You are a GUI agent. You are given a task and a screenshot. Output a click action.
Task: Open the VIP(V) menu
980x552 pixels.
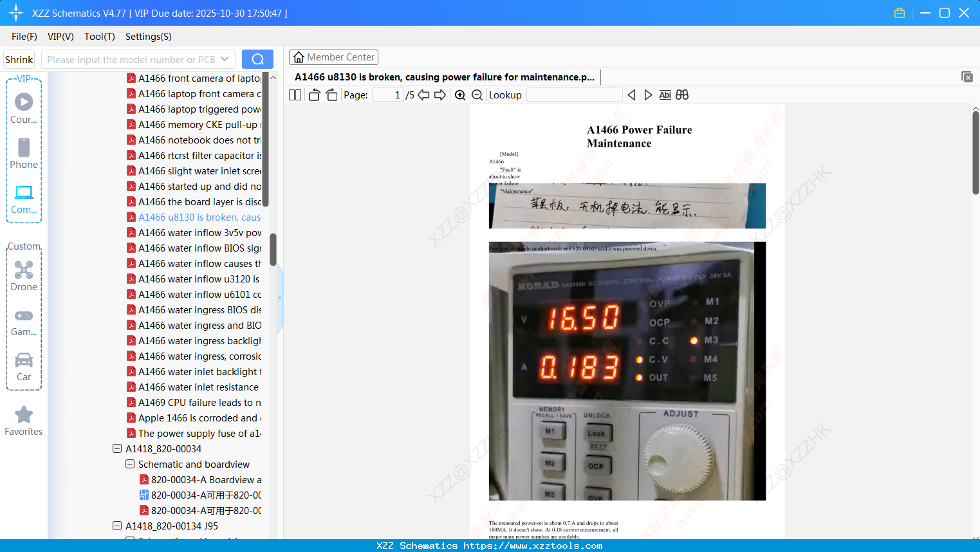pyautogui.click(x=60, y=37)
